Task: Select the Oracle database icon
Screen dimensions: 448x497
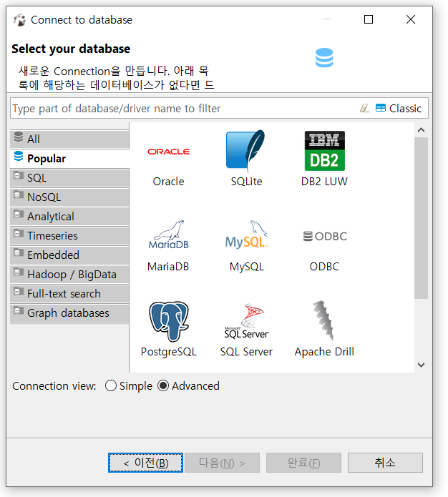Action: pos(168,152)
